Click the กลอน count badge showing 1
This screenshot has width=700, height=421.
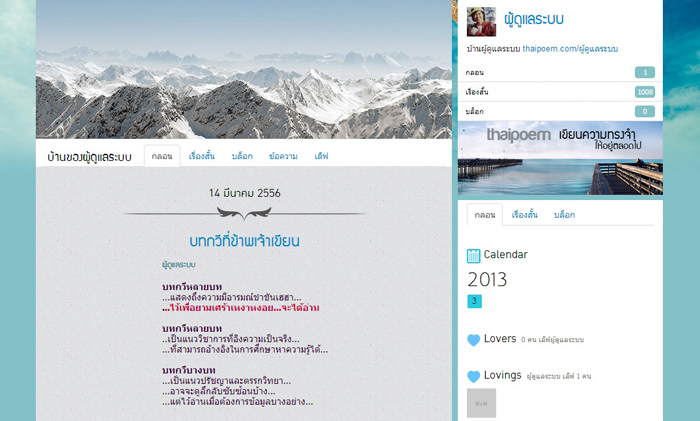coord(644,73)
